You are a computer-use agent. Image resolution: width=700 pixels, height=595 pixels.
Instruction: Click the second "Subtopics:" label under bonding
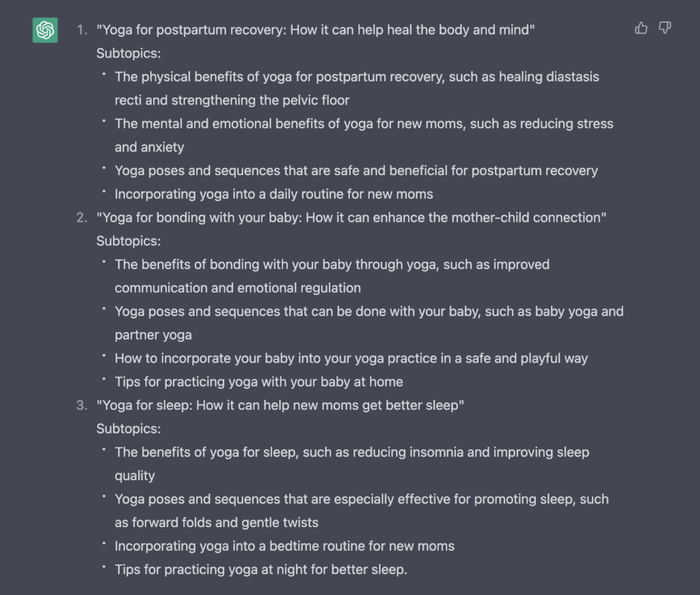pyautogui.click(x=129, y=241)
